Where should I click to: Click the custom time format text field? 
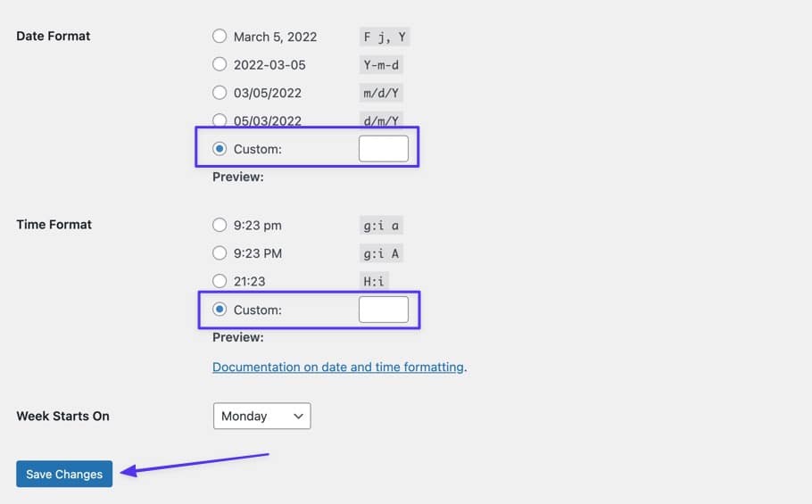click(383, 310)
